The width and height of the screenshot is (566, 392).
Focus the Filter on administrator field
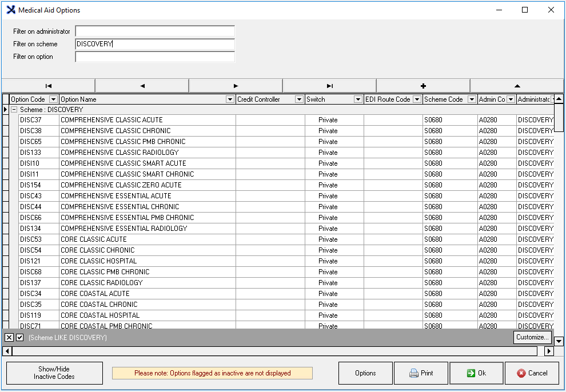tap(155, 31)
